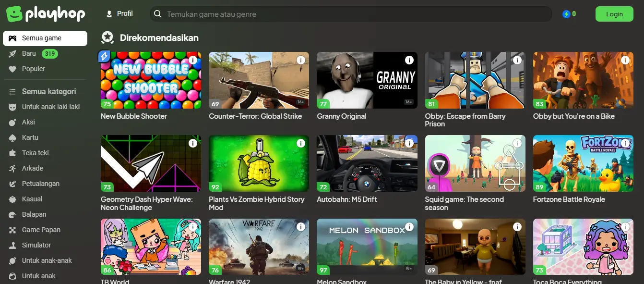Viewport: 644px width, 284px height.
Task: Click the blue lightning coin balance icon
Action: pos(566,14)
